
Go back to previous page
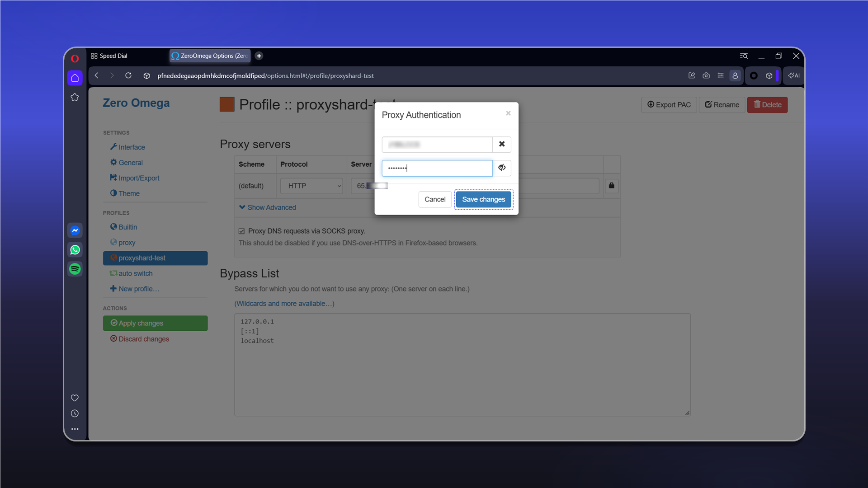coord(96,75)
